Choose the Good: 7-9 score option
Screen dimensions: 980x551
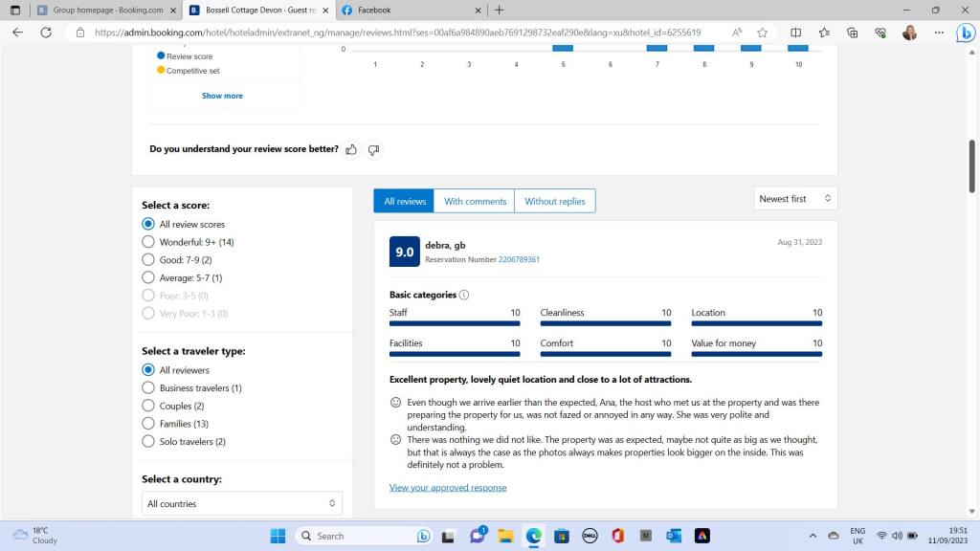(x=148, y=259)
